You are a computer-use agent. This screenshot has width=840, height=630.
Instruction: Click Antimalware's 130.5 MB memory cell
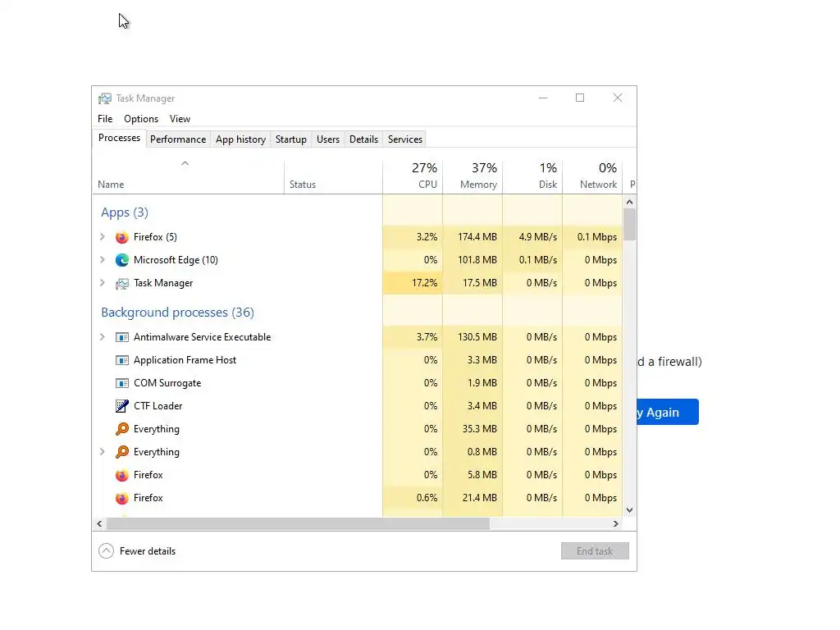(472, 337)
